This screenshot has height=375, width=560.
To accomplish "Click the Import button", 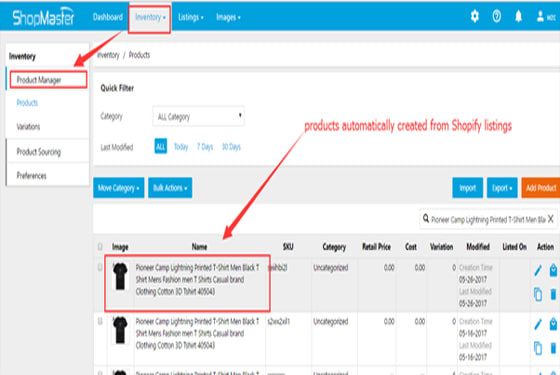I will coord(468,188).
